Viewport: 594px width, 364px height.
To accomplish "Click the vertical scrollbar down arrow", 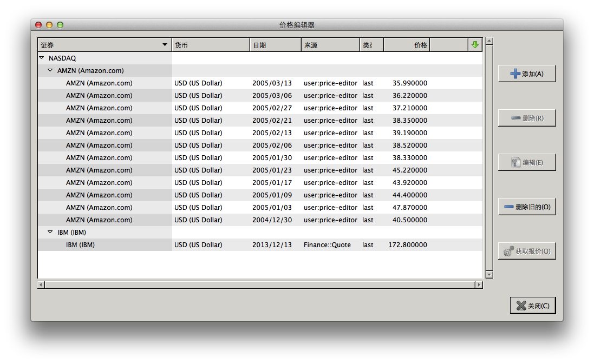I will tap(489, 275).
